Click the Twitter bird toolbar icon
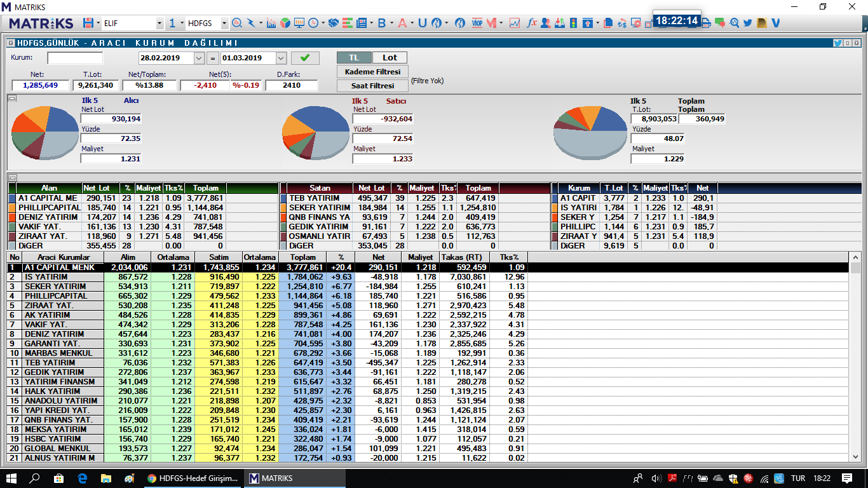 point(747,23)
